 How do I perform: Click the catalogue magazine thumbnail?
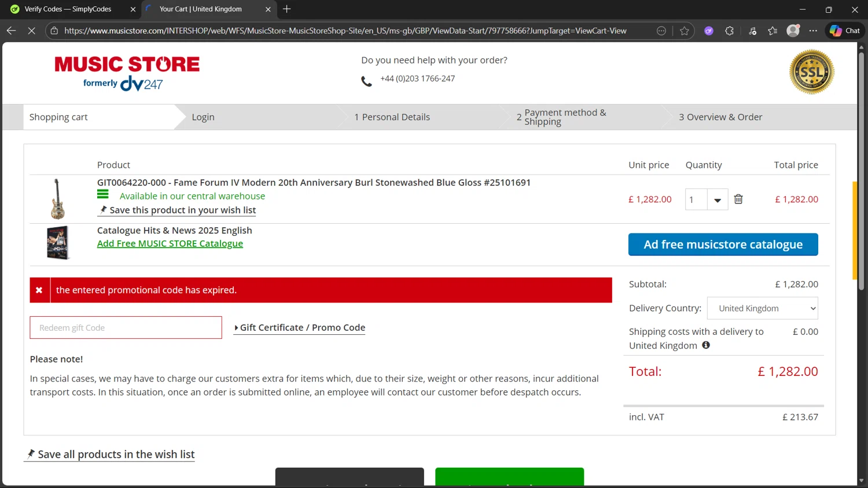[58, 243]
